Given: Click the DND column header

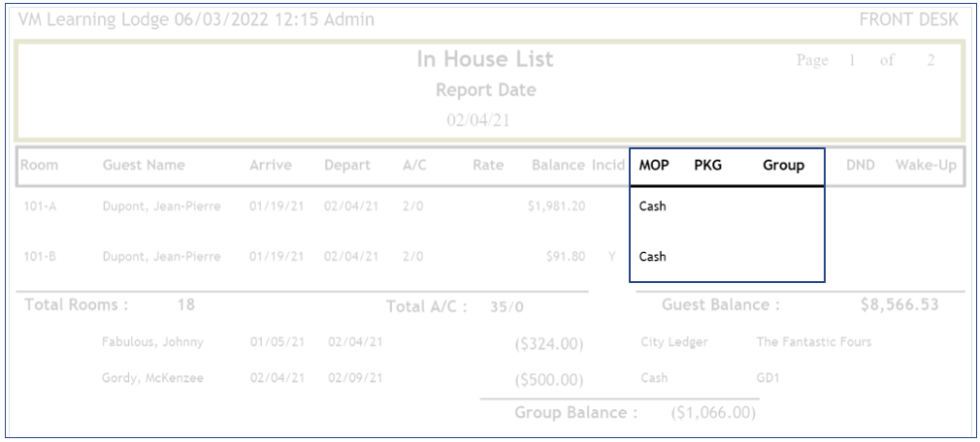Looking at the screenshot, I should tap(860, 166).
